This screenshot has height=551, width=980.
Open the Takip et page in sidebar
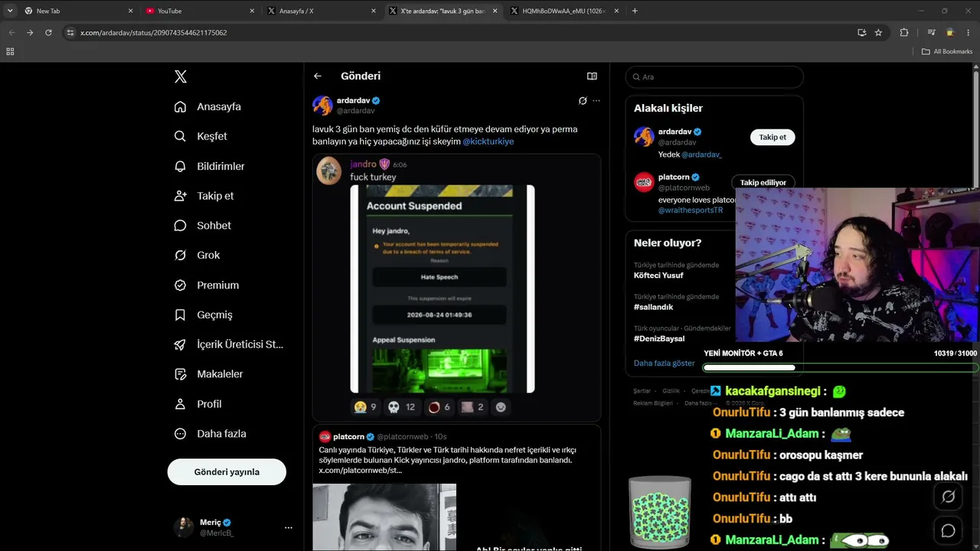204,196
